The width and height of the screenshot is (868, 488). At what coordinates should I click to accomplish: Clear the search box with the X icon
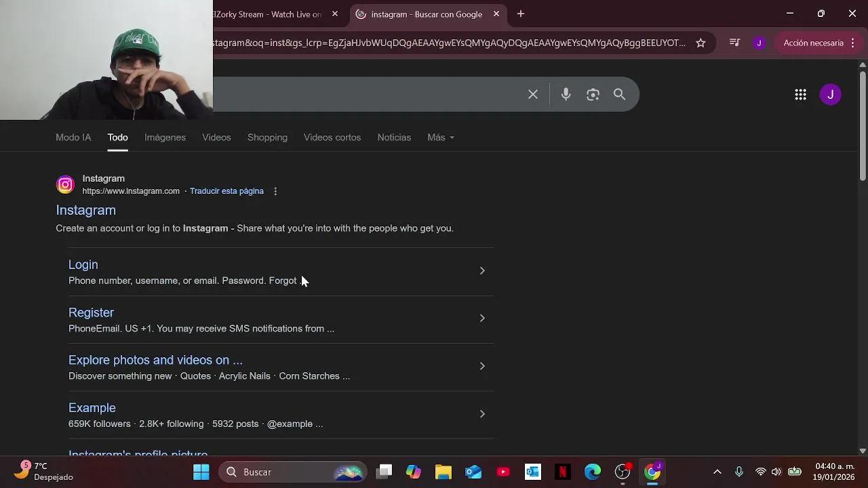point(533,94)
